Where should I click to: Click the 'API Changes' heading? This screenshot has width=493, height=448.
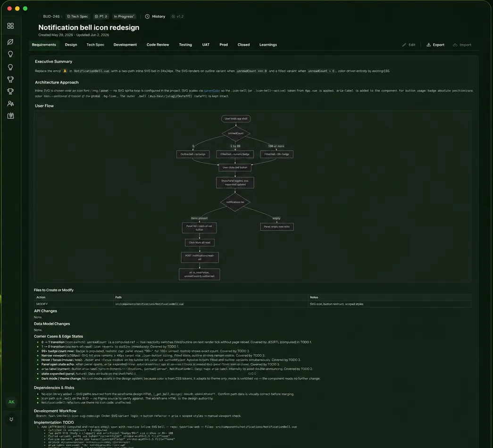(x=46, y=311)
